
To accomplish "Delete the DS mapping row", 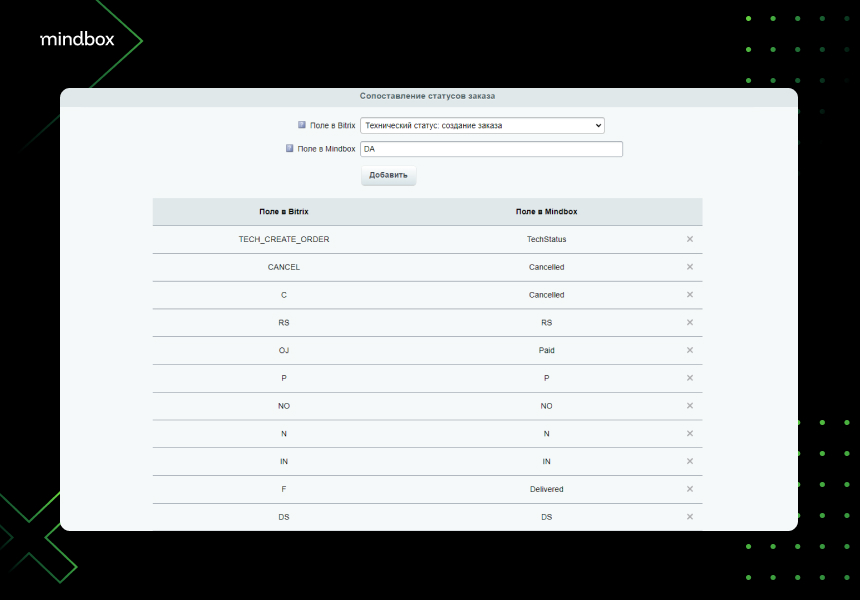I will coord(689,516).
